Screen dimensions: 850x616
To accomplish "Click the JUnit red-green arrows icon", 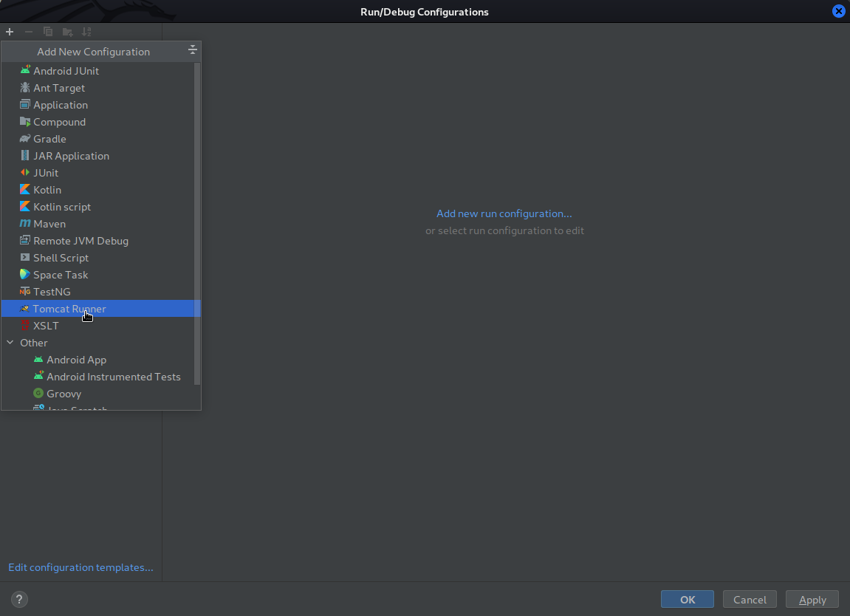I will (x=25, y=172).
